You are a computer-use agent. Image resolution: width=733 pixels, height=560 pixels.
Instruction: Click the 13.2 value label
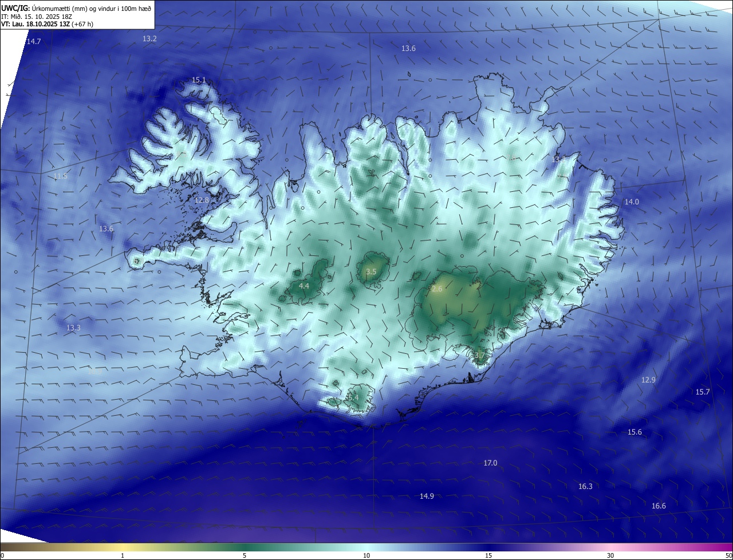pos(149,38)
